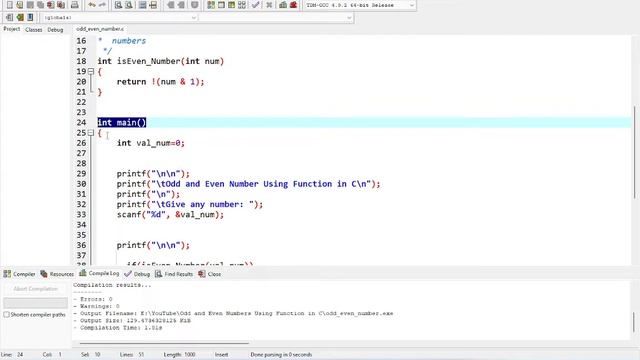Click the Output Size log line
Screen dimensions: 640x360
(x=132, y=321)
